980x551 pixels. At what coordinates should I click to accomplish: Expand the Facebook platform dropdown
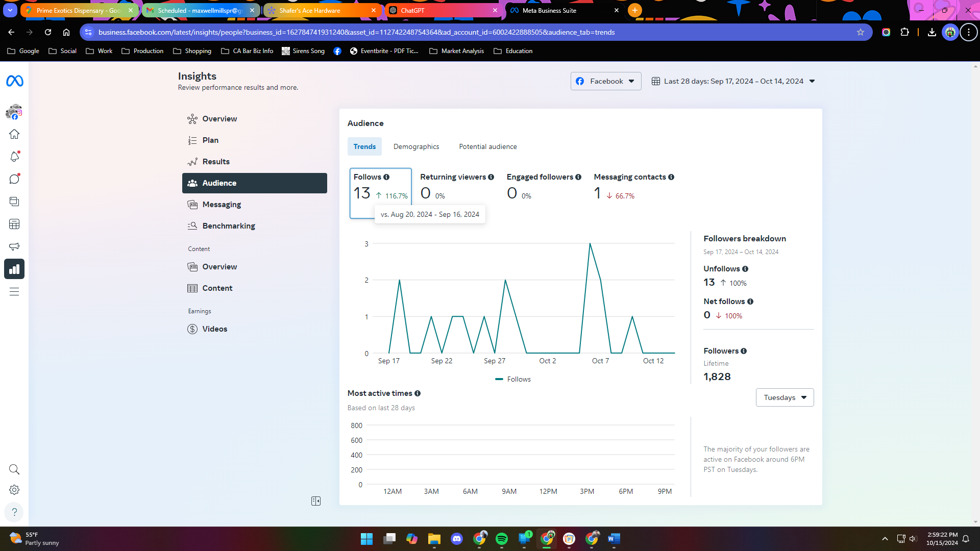coord(606,81)
